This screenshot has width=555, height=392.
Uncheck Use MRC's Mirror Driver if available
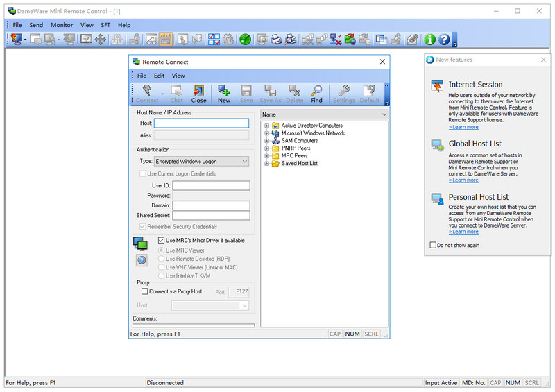162,241
